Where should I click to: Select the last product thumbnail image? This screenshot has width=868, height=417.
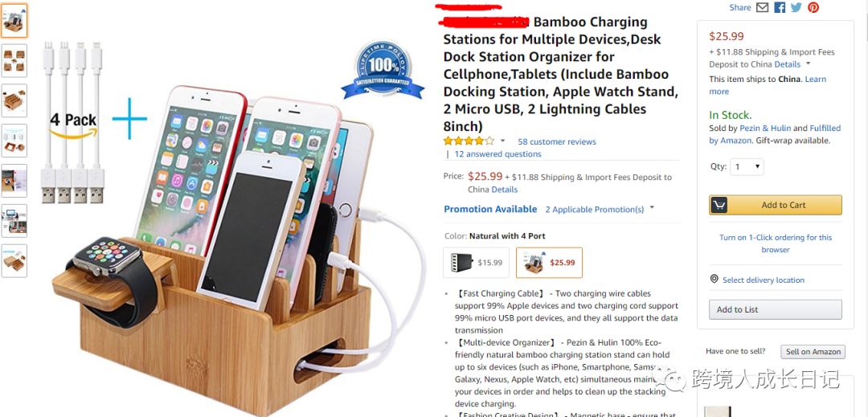(14, 260)
